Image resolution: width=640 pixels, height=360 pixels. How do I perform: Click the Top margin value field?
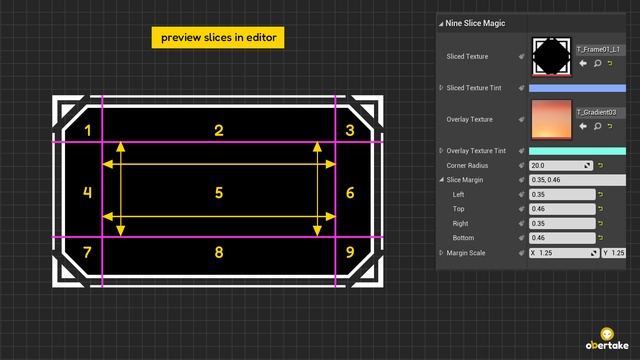(562, 209)
